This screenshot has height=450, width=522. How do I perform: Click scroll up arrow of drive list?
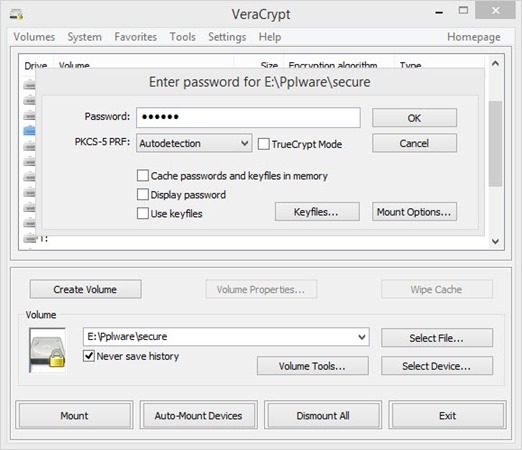click(495, 63)
